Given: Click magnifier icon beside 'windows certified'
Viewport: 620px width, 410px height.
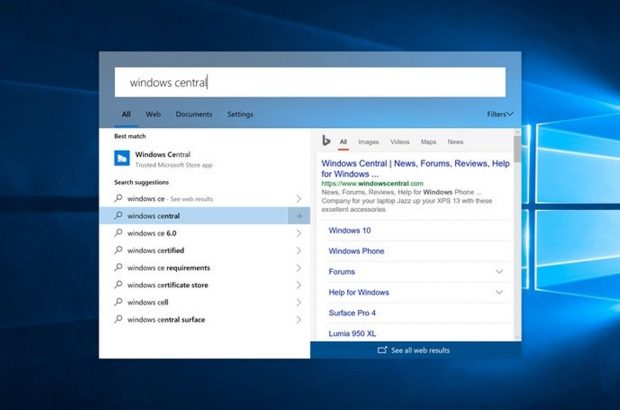Looking at the screenshot, I should click(x=118, y=250).
